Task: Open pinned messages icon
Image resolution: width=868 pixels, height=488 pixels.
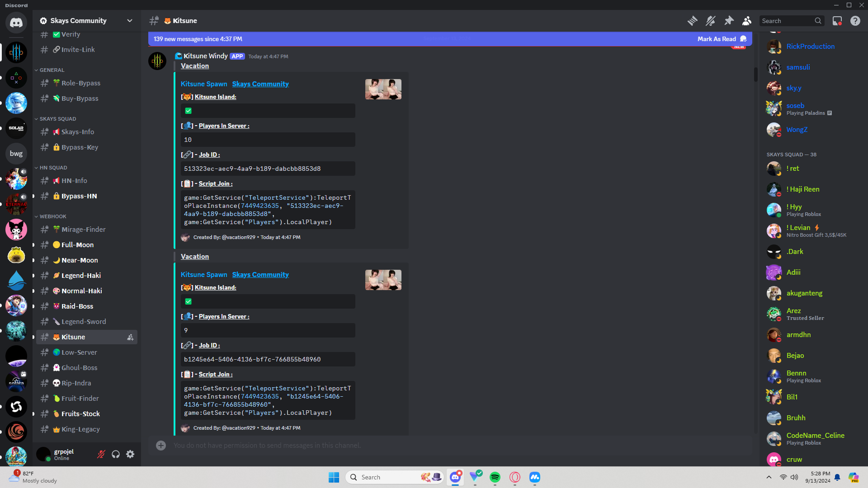Action: (x=729, y=21)
